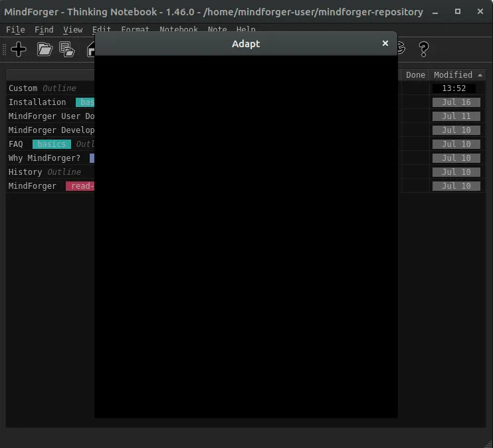Click the read- tag on the MindForger row

tap(80, 186)
